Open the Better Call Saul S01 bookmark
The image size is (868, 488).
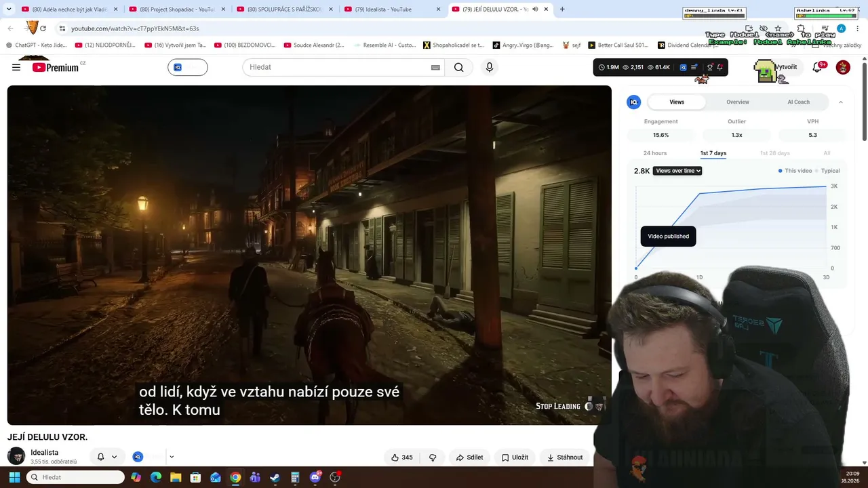618,45
